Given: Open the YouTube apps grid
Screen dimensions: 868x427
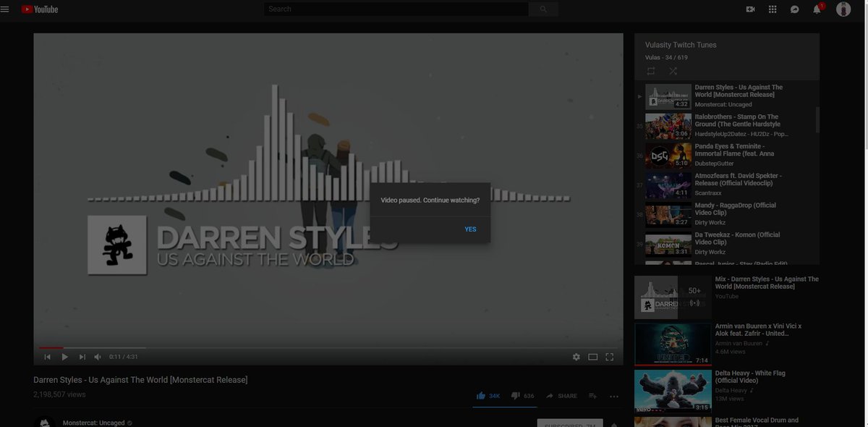Looking at the screenshot, I should 773,9.
